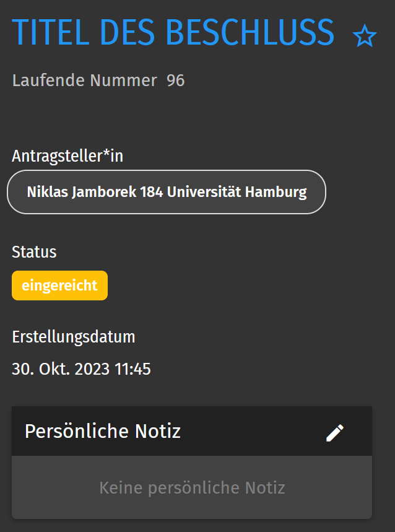Click the 'Antragsteller*in' label

(67, 157)
